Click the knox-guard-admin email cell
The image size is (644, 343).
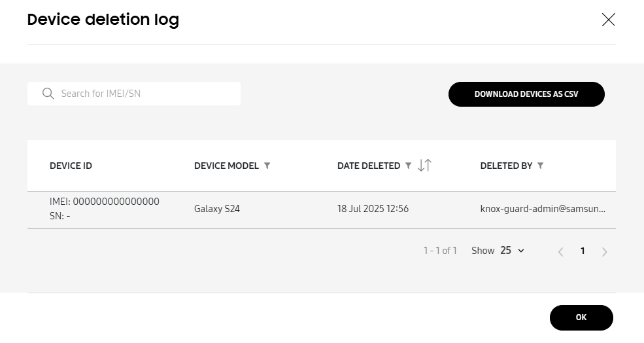(x=543, y=209)
